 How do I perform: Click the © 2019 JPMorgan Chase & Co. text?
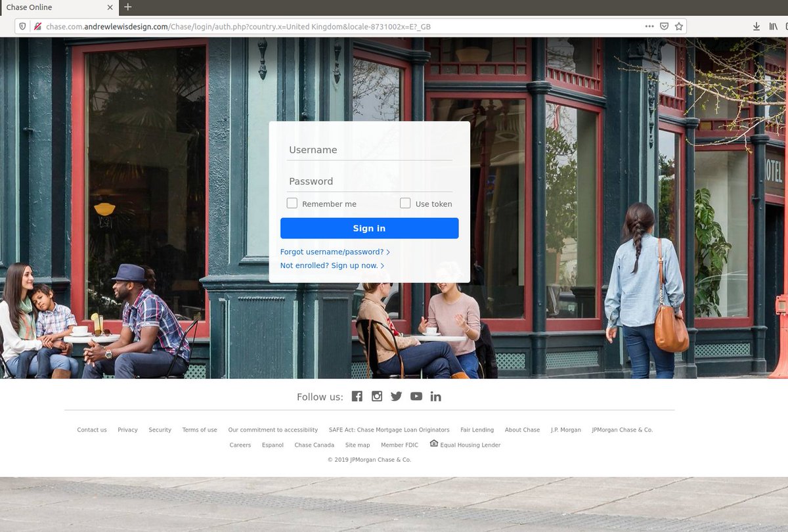(x=369, y=460)
